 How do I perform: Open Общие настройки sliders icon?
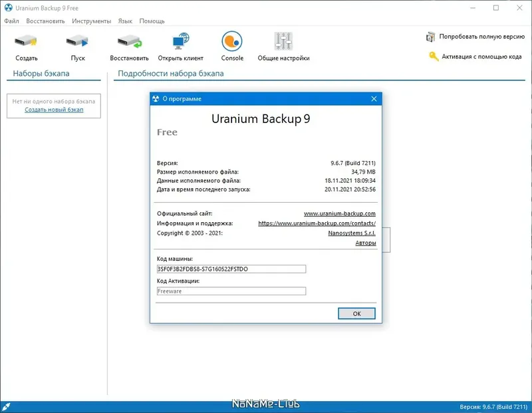tap(283, 41)
